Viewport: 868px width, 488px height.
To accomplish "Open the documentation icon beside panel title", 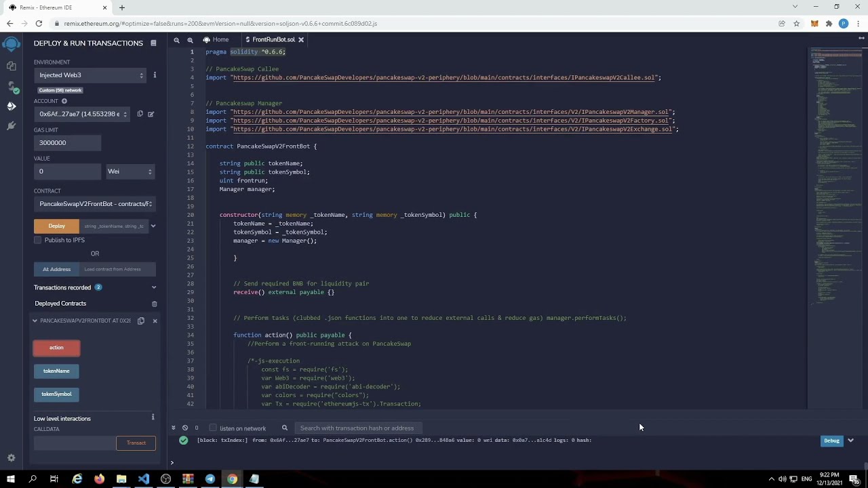I will 153,43.
